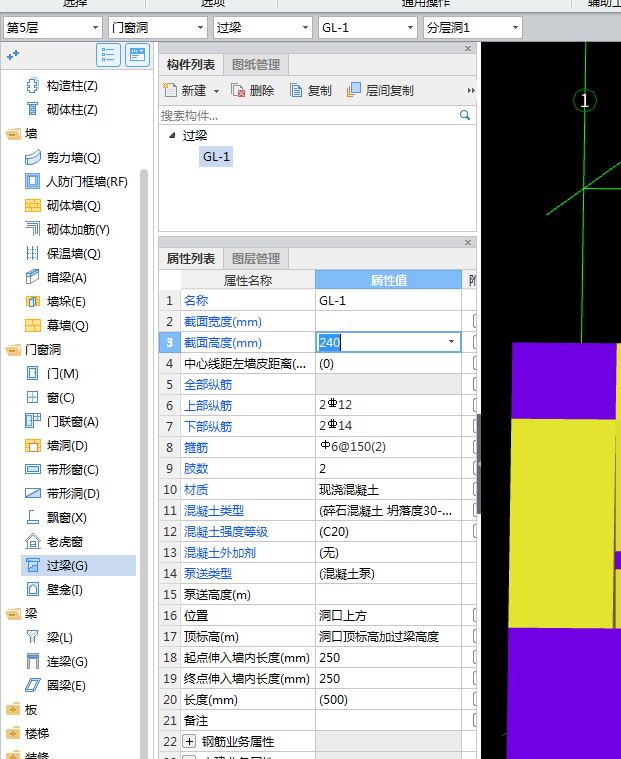The height and width of the screenshot is (759, 621).
Task: Switch navigation tree to list view
Action: click(x=108, y=55)
